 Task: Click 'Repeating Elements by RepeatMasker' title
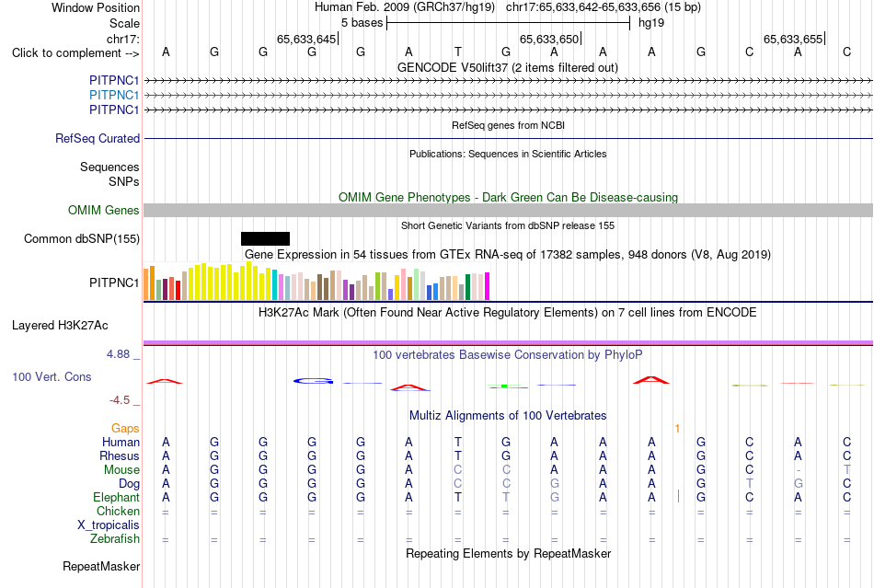pyautogui.click(x=509, y=553)
